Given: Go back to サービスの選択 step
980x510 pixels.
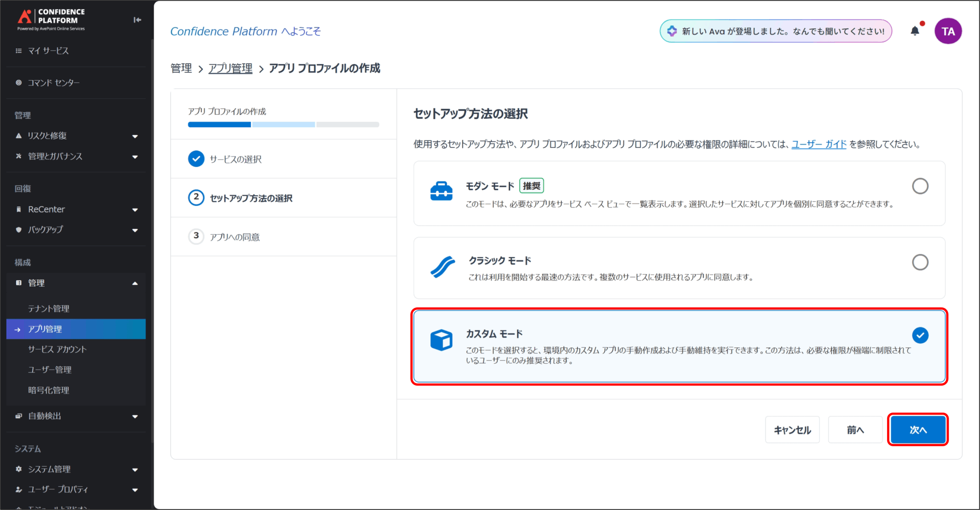Looking at the screenshot, I should [235, 159].
